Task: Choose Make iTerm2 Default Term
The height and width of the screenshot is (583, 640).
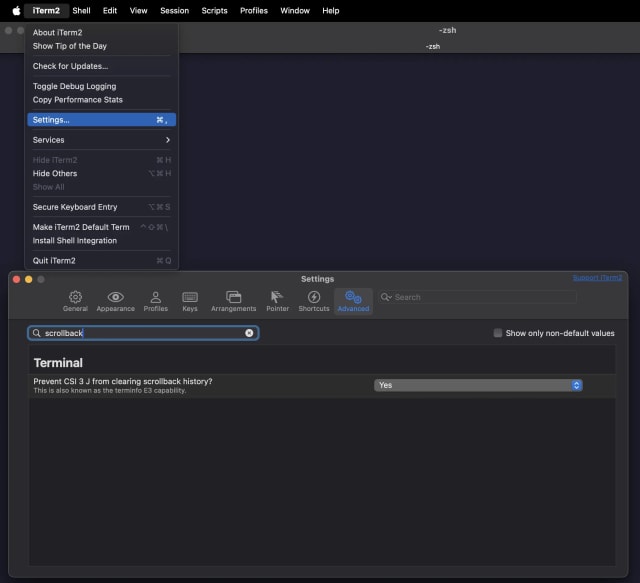Action: (x=102, y=227)
